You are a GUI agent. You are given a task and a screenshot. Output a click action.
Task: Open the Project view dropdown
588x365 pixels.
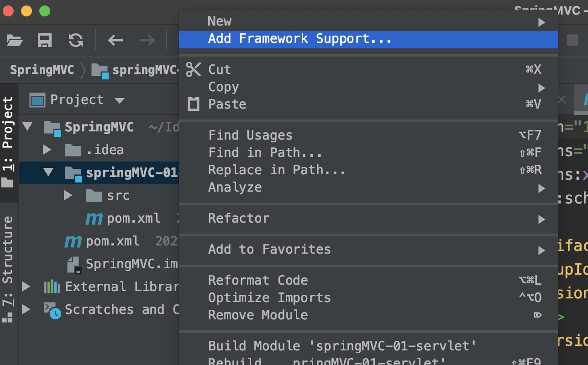click(x=120, y=100)
